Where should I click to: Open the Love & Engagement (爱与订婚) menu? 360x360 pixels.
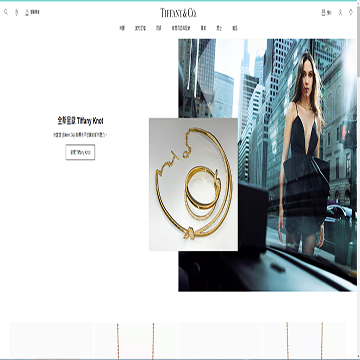[140, 28]
